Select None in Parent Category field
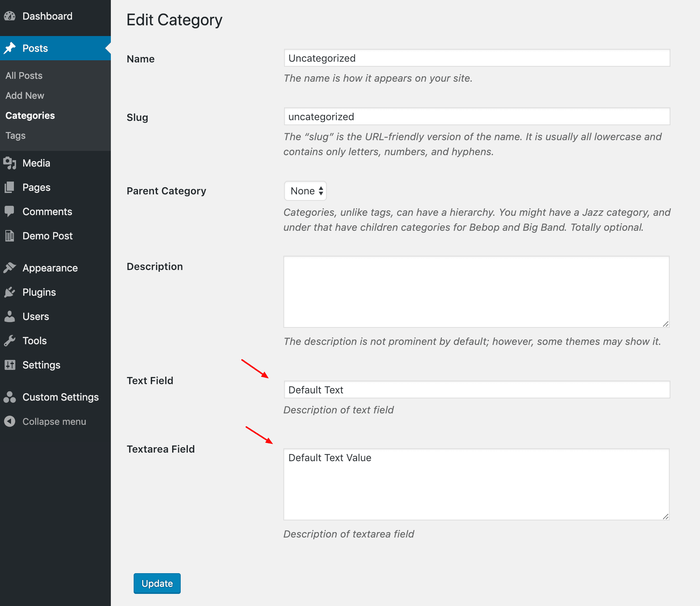Viewport: 700px width, 606px height. (x=305, y=191)
